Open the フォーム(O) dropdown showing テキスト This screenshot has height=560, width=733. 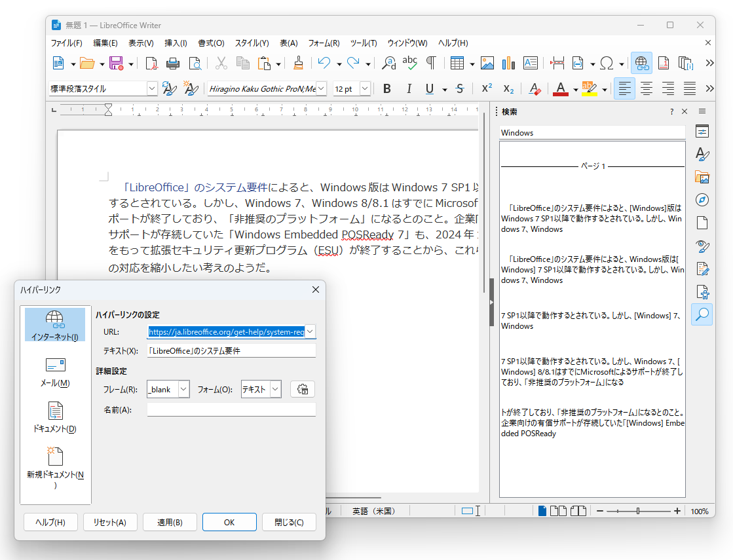tap(275, 389)
